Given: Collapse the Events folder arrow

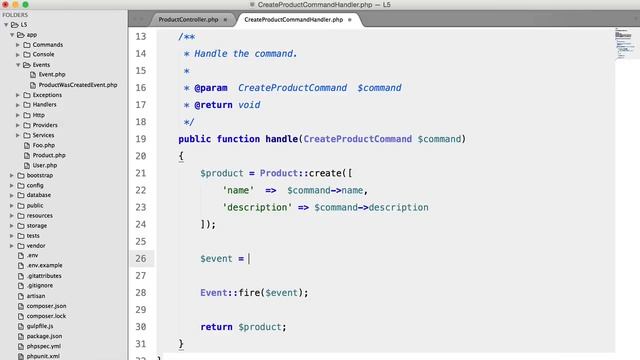Looking at the screenshot, I should pyautogui.click(x=18, y=65).
